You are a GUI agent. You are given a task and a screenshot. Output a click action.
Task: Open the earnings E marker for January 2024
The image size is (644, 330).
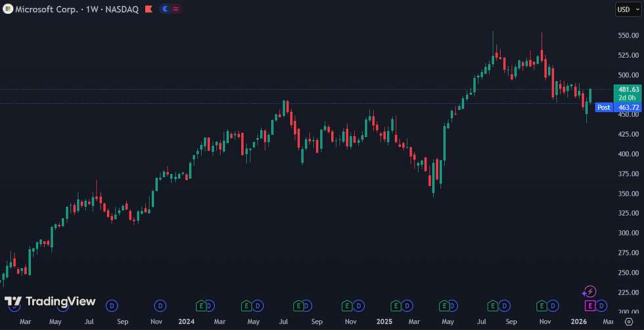point(201,305)
